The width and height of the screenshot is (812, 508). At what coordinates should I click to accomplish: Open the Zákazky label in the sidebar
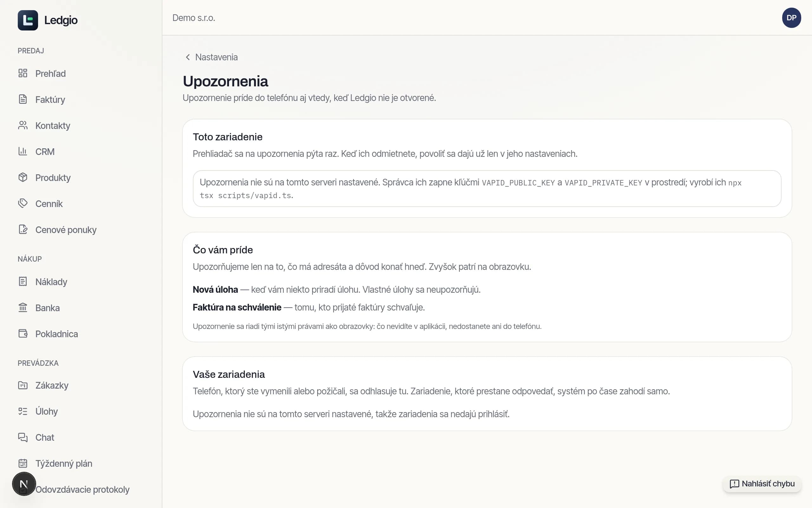(x=52, y=385)
